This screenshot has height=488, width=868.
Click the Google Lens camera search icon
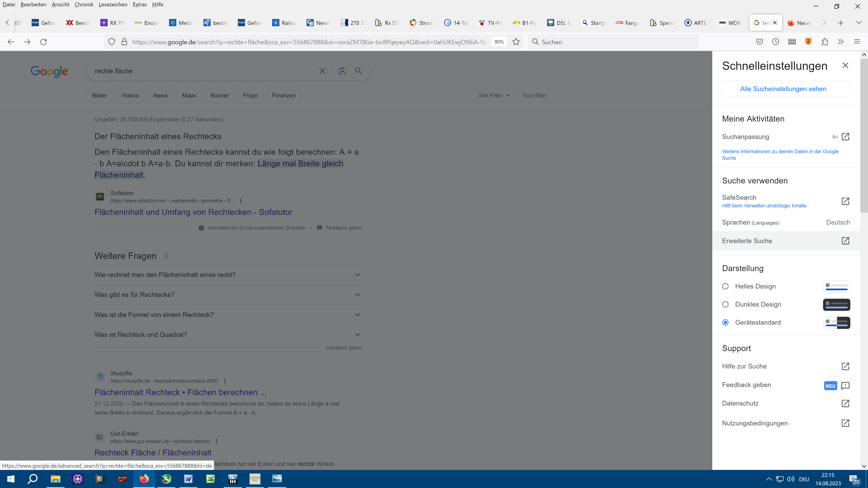tap(342, 71)
